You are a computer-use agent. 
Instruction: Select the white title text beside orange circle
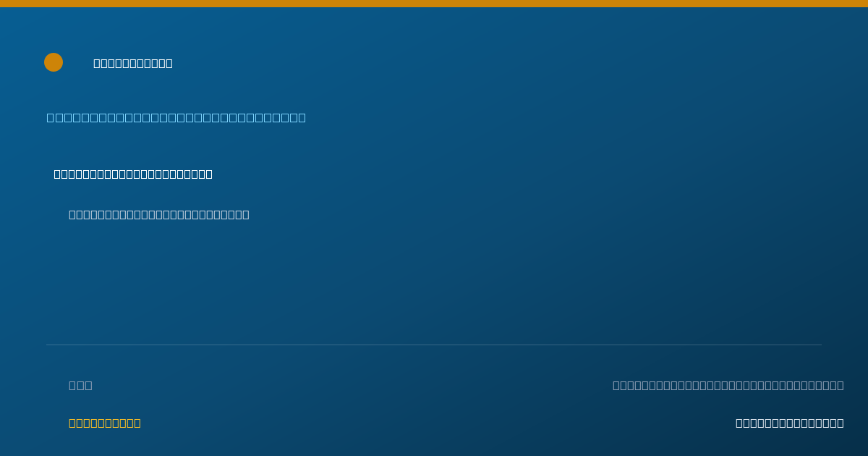[133, 63]
